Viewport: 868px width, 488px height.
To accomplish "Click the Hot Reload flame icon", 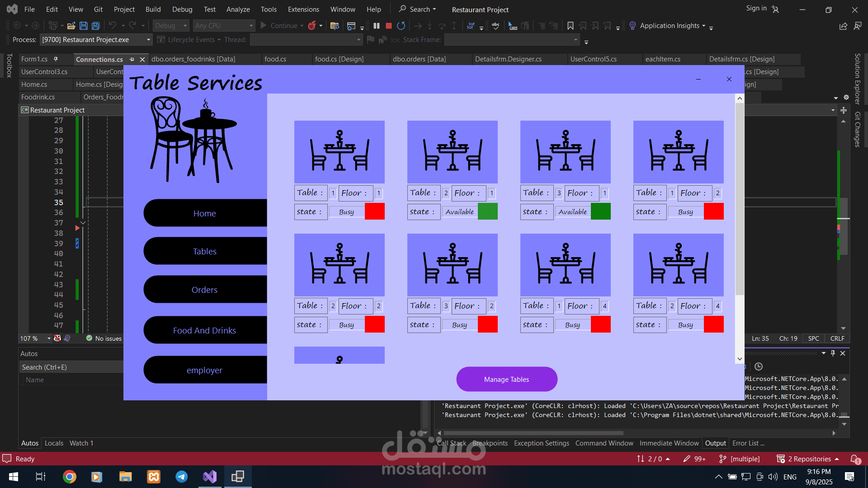I will click(311, 26).
